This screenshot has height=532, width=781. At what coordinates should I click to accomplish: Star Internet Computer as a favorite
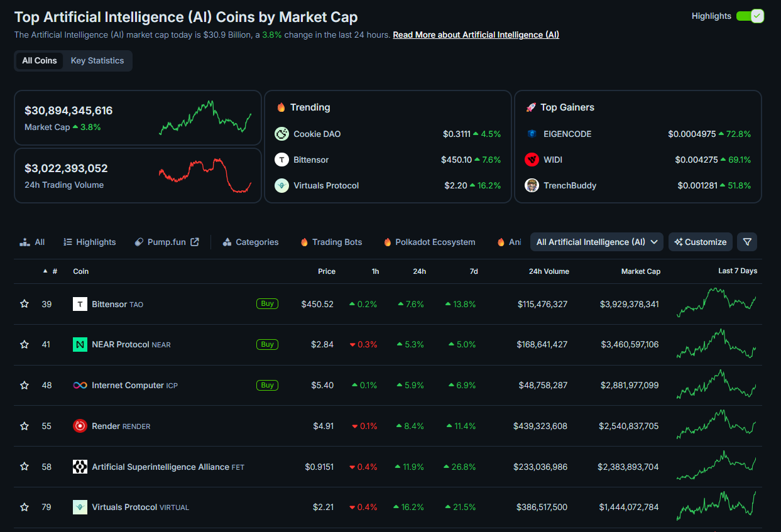tap(25, 385)
